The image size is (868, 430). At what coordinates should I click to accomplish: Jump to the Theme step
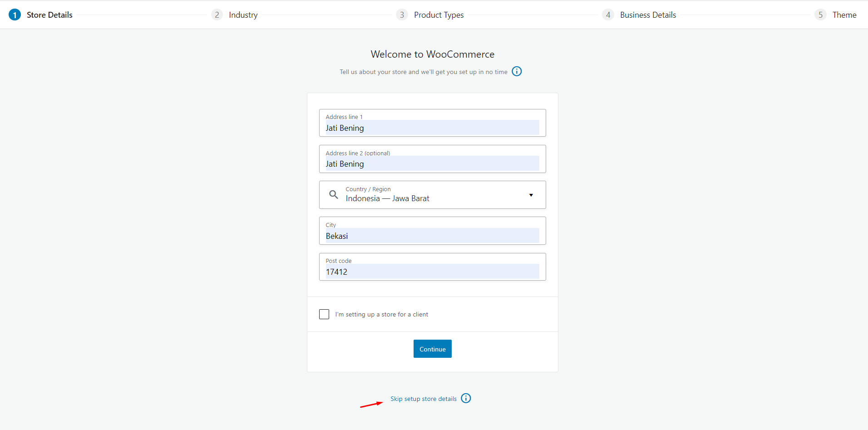click(844, 15)
